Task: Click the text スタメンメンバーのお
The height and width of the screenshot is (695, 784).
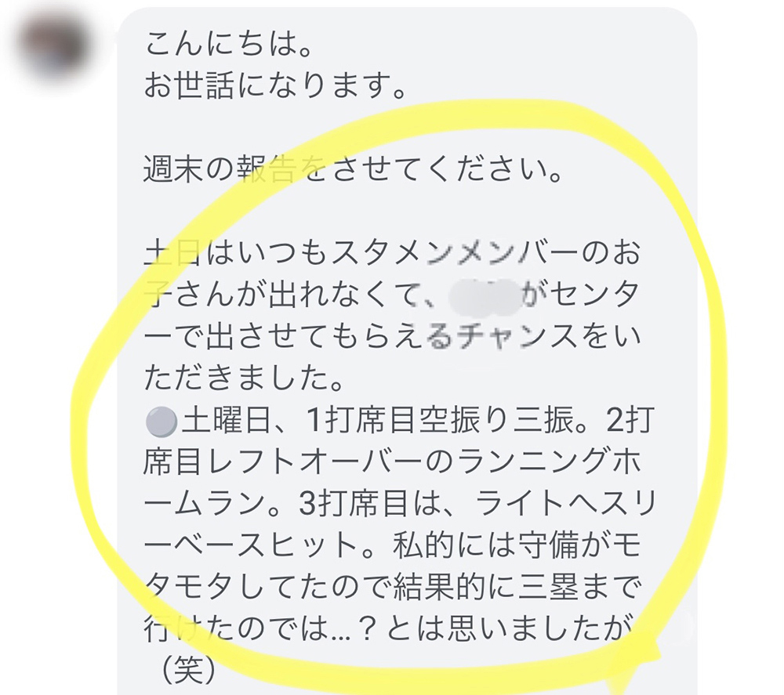Action: [485, 253]
